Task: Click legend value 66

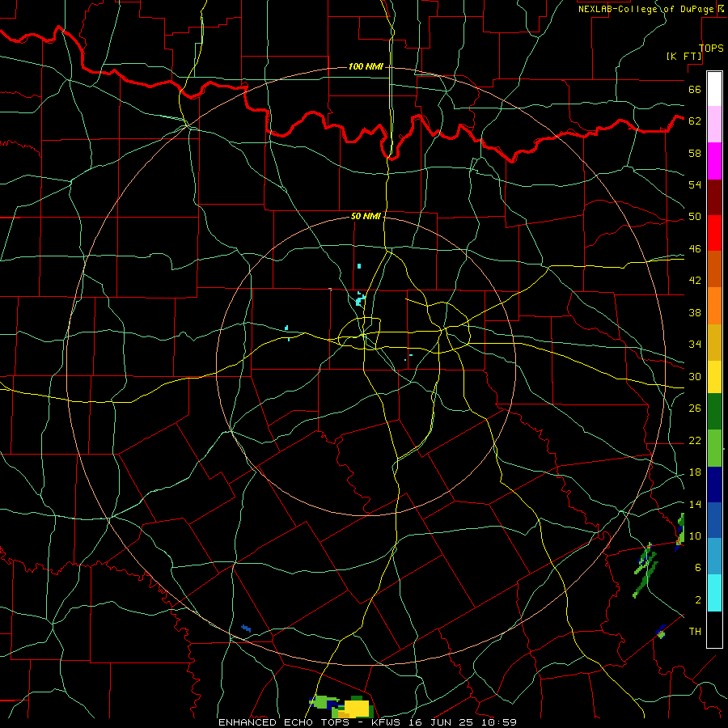Action: (x=695, y=90)
